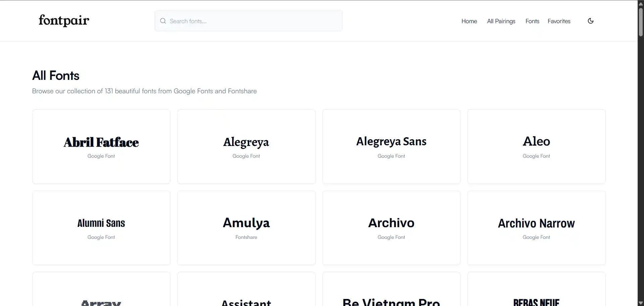The width and height of the screenshot is (644, 306).
Task: Click the All Fonts heading
Action: (56, 75)
